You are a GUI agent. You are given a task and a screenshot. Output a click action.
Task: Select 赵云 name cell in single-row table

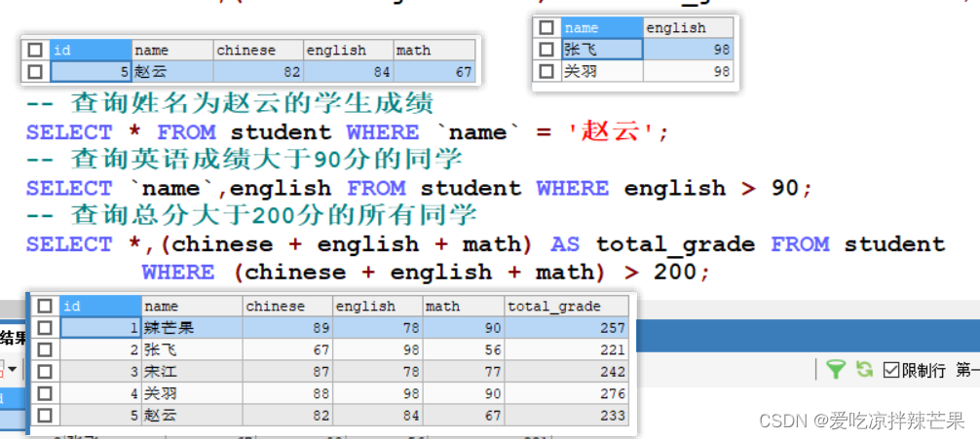pyautogui.click(x=172, y=72)
